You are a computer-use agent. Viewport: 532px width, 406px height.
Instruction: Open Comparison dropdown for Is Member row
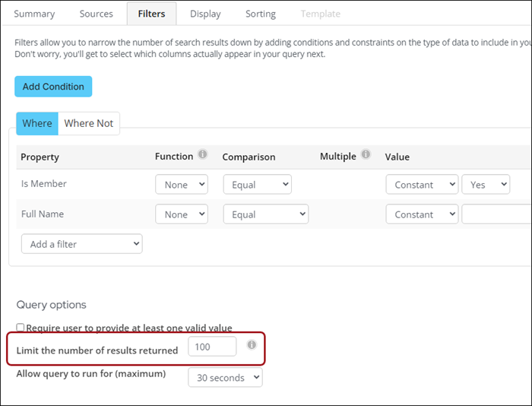coord(257,185)
